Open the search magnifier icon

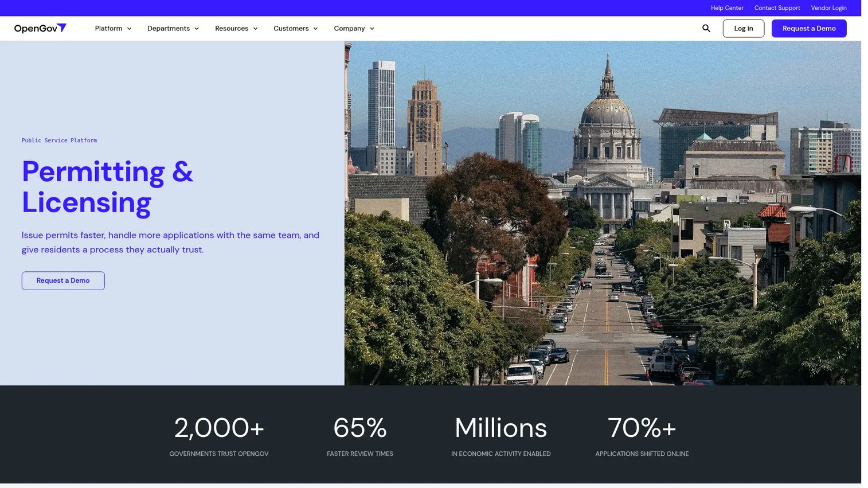point(706,28)
